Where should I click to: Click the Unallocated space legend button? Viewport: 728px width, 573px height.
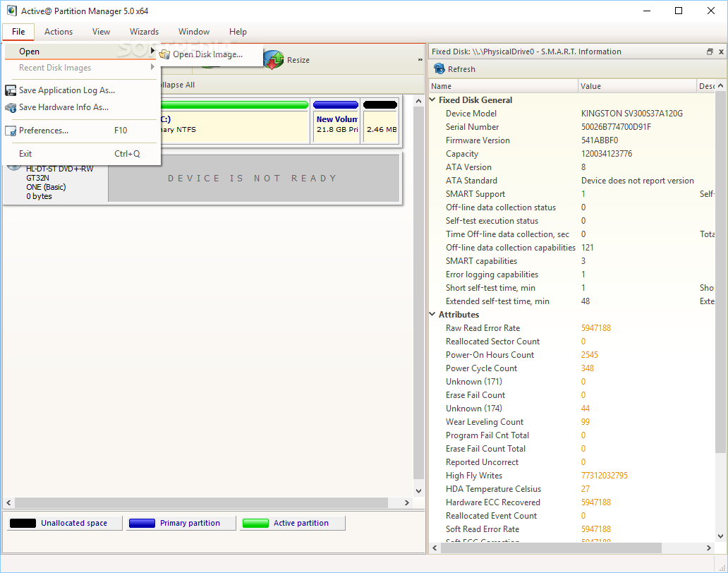pyautogui.click(x=64, y=523)
